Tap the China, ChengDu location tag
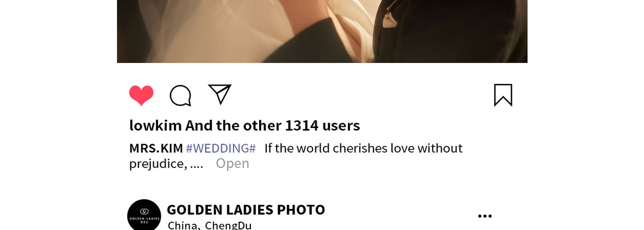This screenshot has width=644, height=230. [210, 225]
